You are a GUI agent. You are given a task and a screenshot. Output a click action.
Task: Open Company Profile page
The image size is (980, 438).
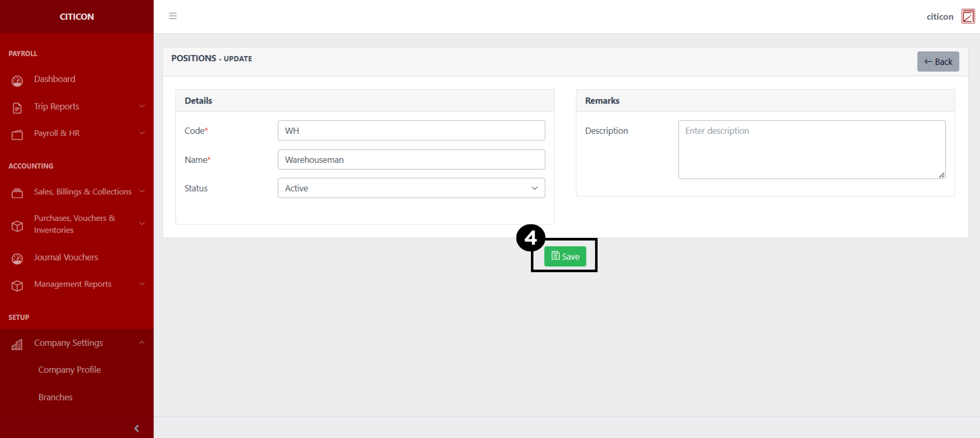(x=69, y=370)
